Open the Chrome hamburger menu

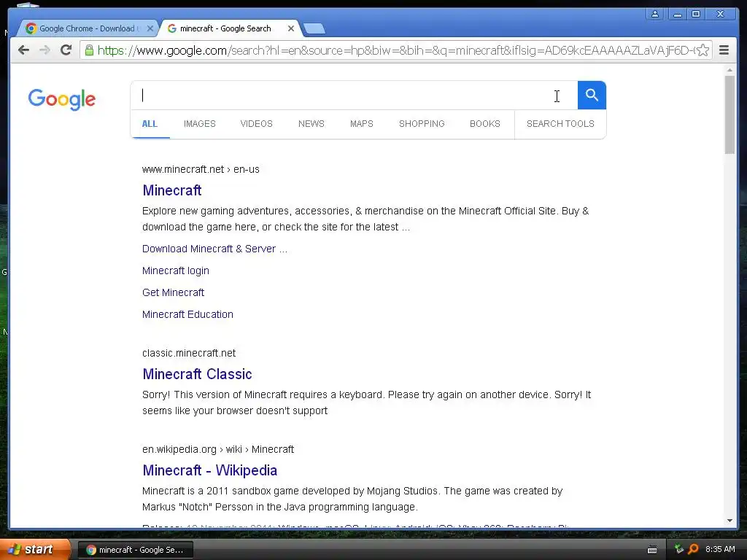coord(724,50)
